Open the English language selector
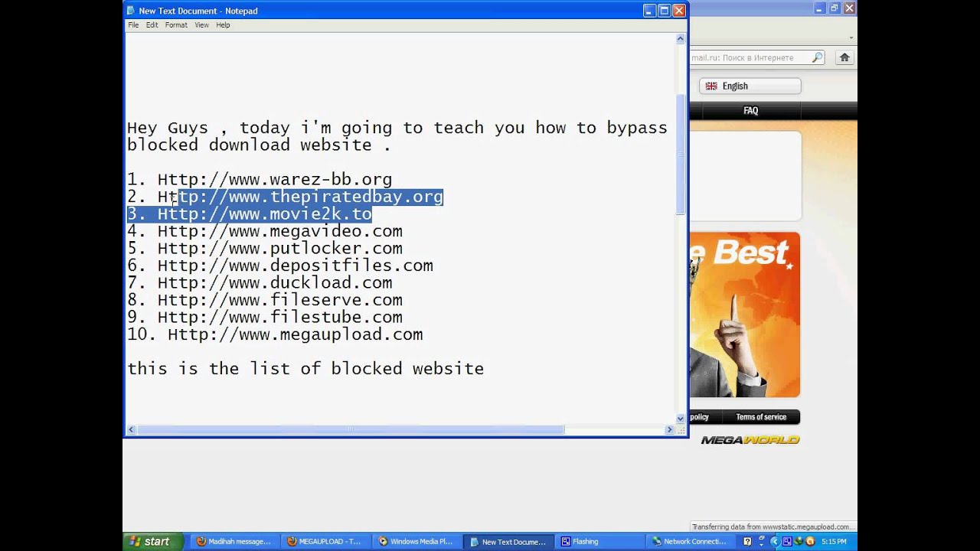 pos(750,86)
